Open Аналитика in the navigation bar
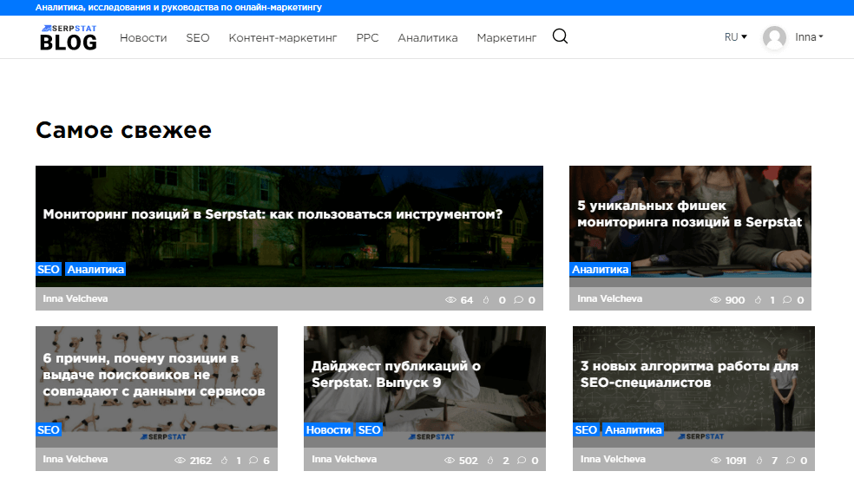 428,37
